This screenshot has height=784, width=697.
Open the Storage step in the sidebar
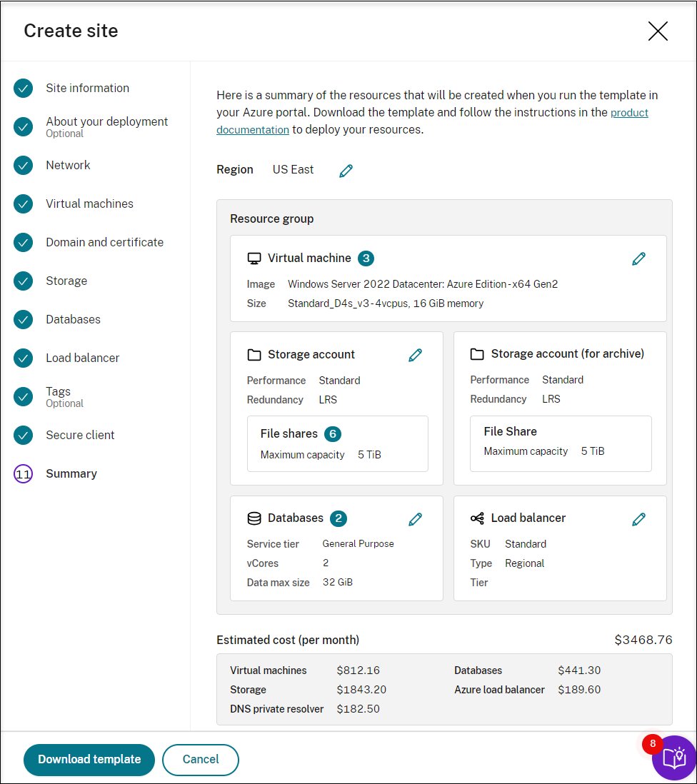66,281
